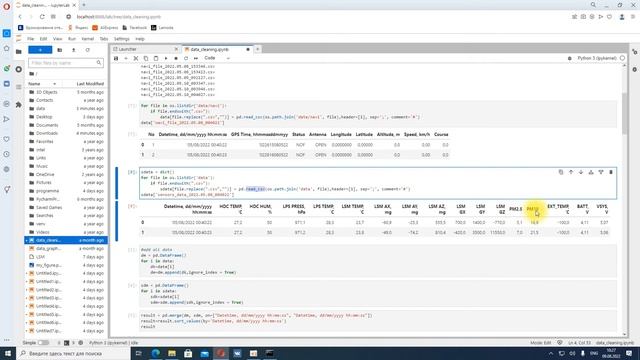Open the Kernel menu
The width and height of the screenshot is (640, 360).
87,39
